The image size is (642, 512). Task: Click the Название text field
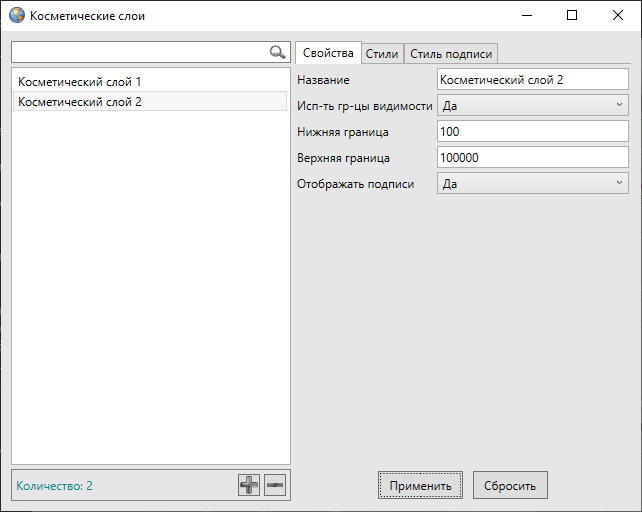click(x=532, y=79)
